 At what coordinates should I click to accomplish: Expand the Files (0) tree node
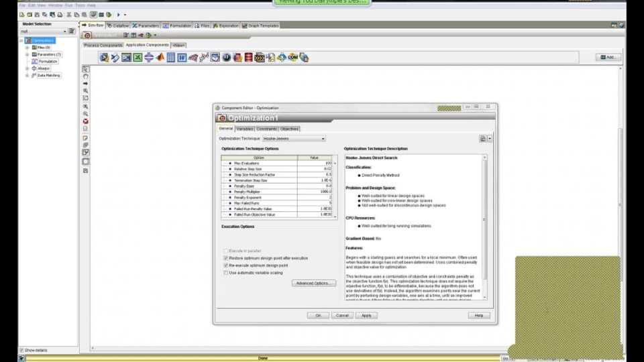[x=27, y=48]
